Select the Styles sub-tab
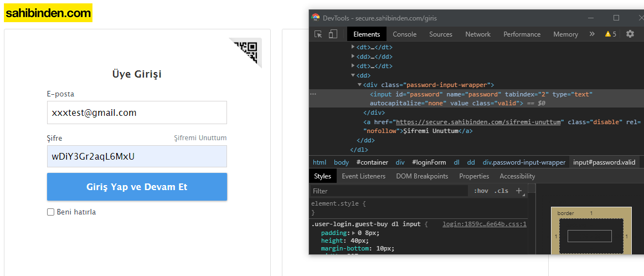This screenshot has height=276, width=644. coord(322,176)
